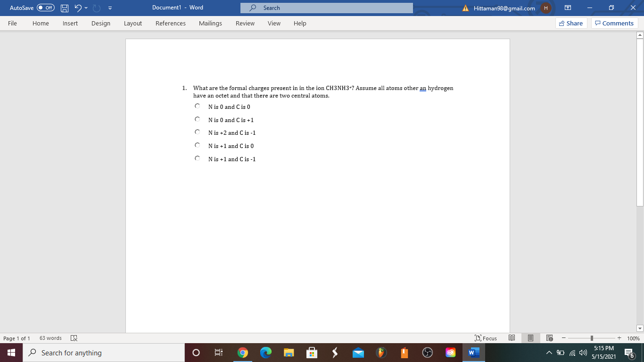This screenshot has height=362, width=644.
Task: Enable Focus mode
Action: [486, 338]
